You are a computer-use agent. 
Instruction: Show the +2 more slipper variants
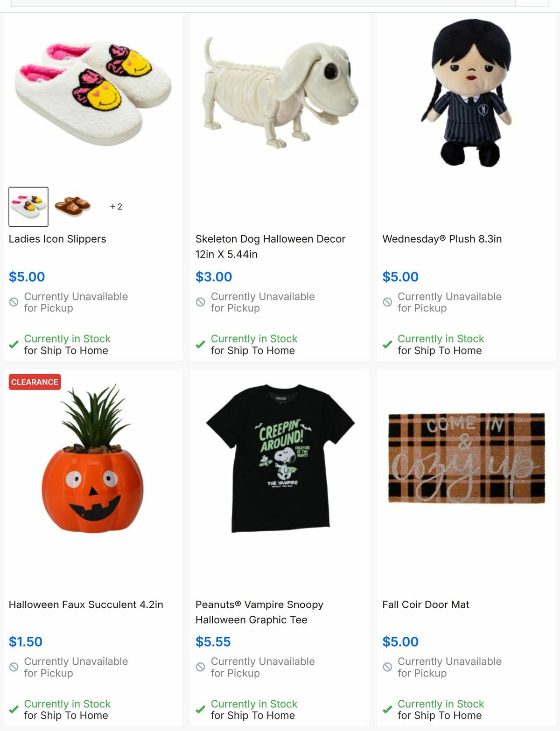pos(116,207)
